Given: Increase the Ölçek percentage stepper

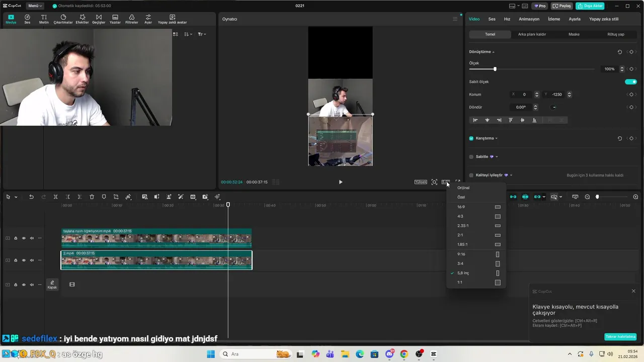Looking at the screenshot, I should coord(622,67).
